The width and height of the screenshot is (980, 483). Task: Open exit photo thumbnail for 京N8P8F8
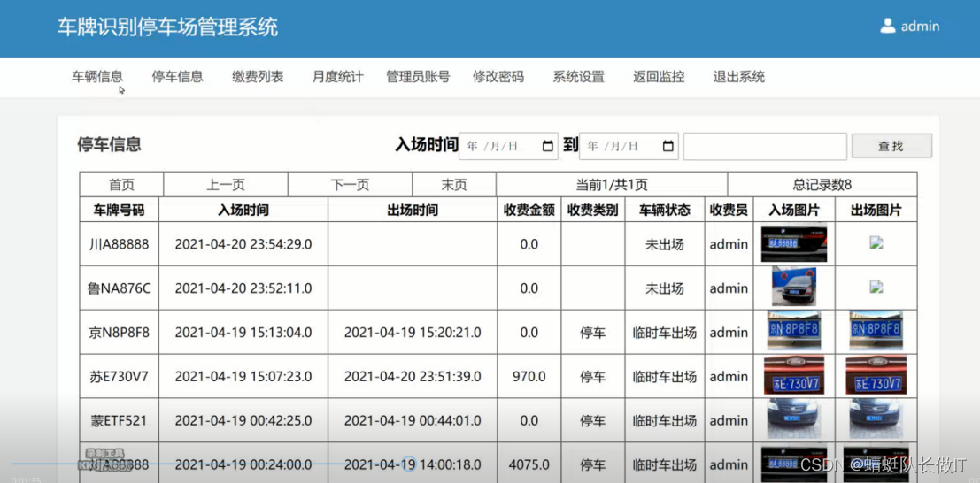coord(876,331)
